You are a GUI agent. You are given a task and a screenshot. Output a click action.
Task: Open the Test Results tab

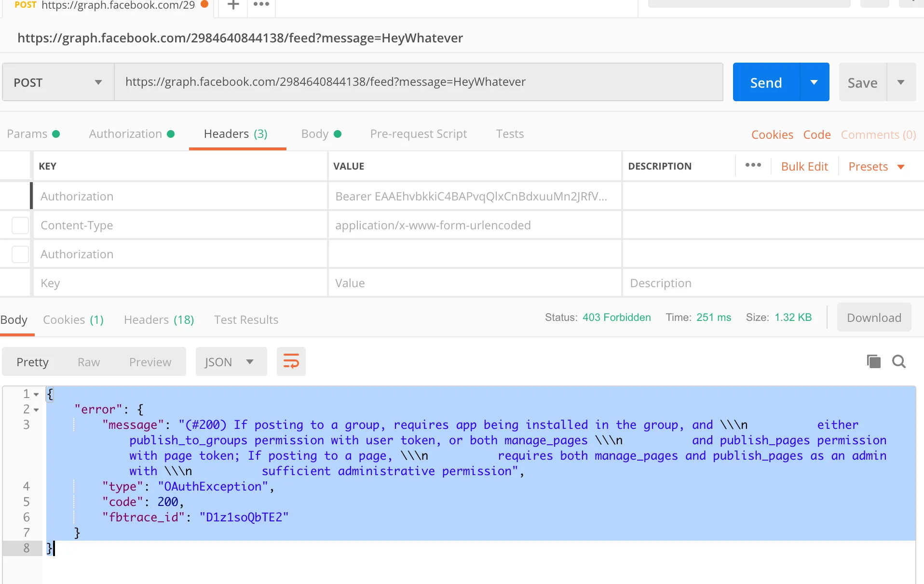(x=246, y=320)
